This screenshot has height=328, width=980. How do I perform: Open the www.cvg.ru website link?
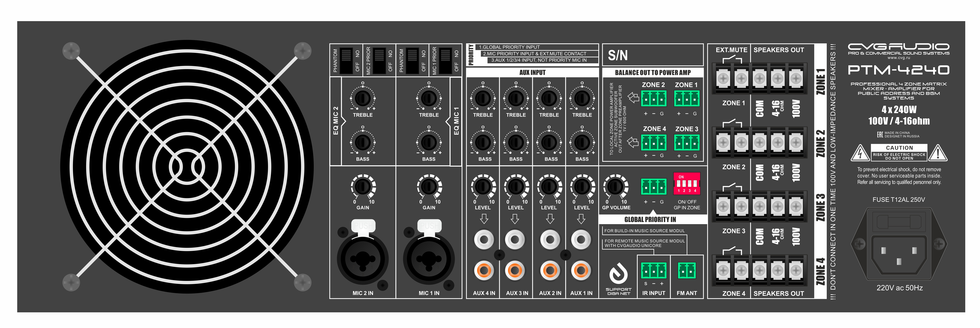point(899,58)
